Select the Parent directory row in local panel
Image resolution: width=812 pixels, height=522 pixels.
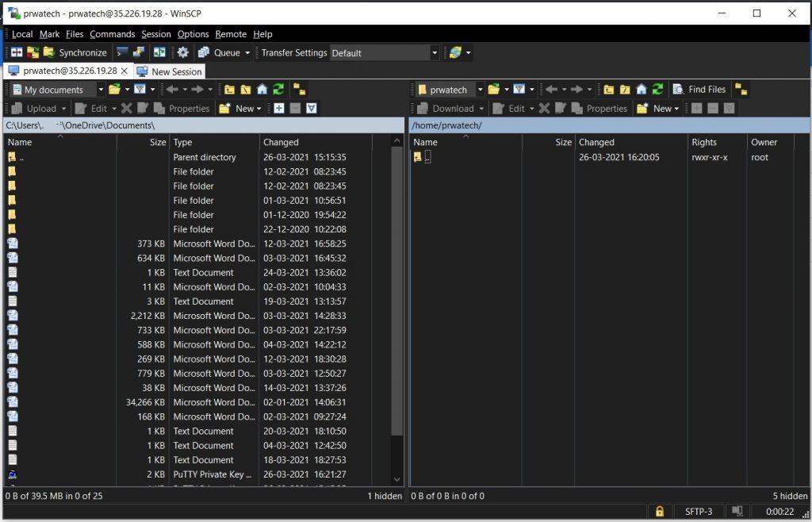(187, 157)
